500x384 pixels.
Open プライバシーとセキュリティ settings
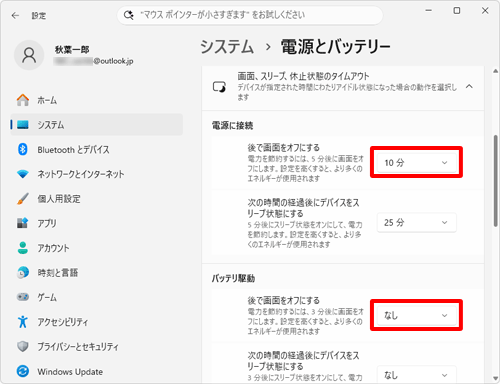[x=97, y=346]
